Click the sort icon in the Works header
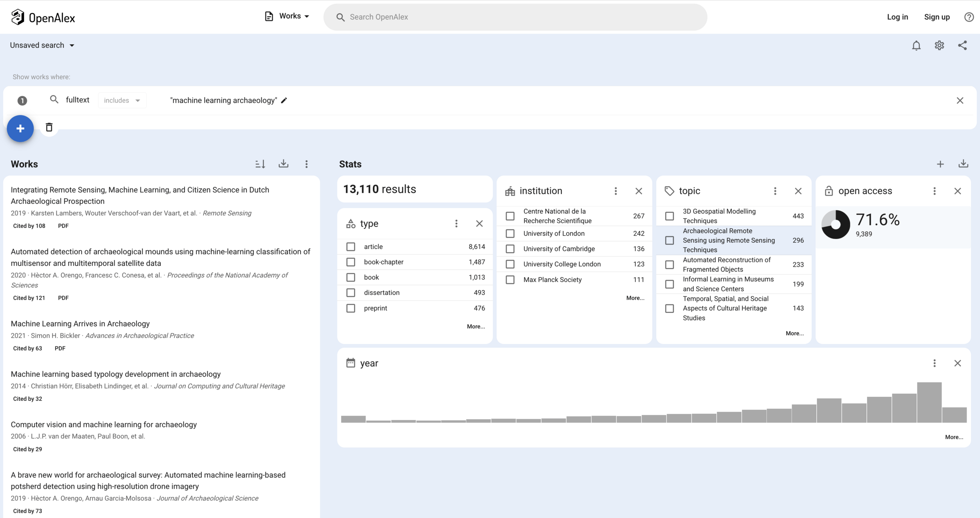 [260, 164]
